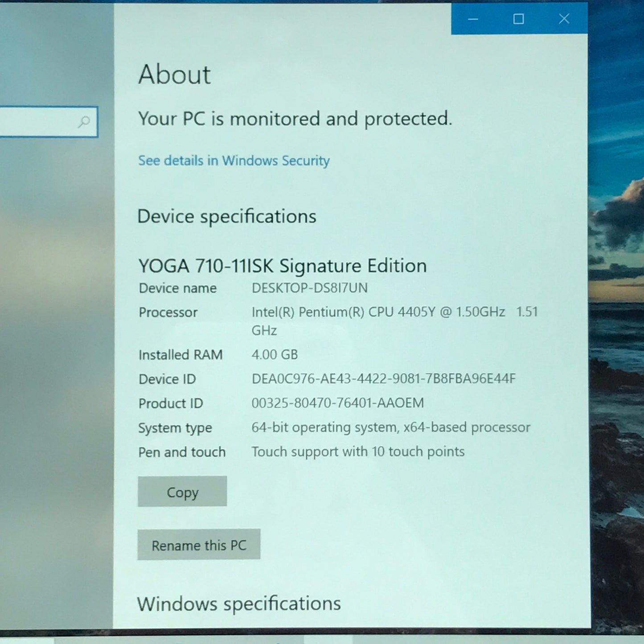Click Product ID value 00325-80470-76401-AAOEM
The height and width of the screenshot is (644, 644).
(x=338, y=403)
